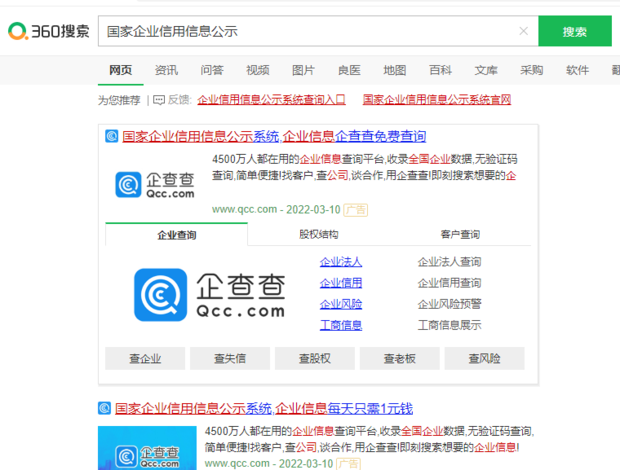The image size is (620, 470).
Task: Open second result title ending 每天只需1元钱
Action: pyautogui.click(x=264, y=408)
